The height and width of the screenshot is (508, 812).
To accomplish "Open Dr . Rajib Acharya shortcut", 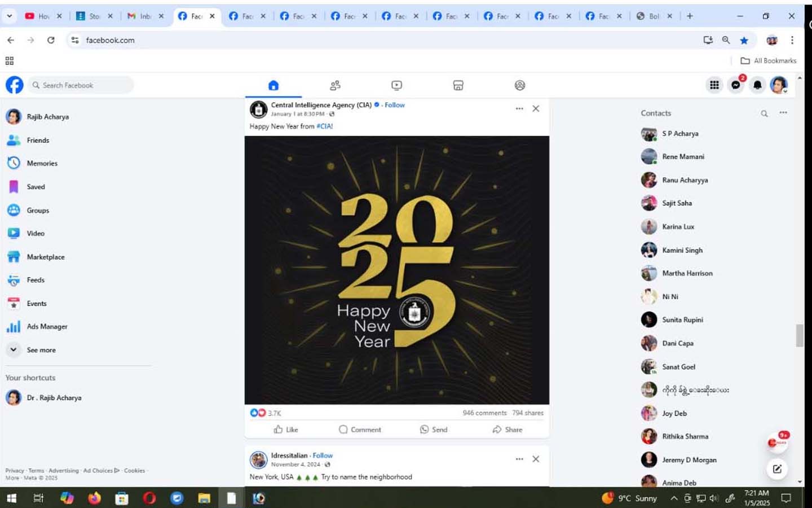I will (54, 398).
